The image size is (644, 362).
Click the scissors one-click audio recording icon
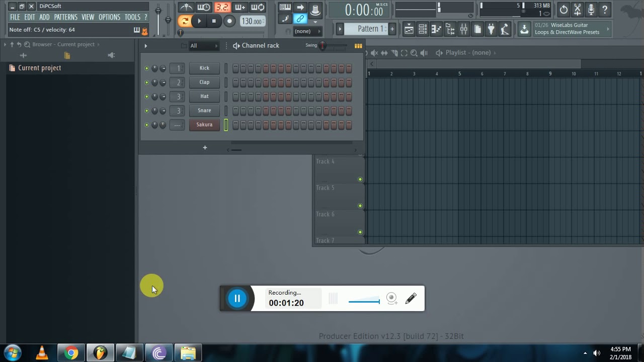coord(578,10)
